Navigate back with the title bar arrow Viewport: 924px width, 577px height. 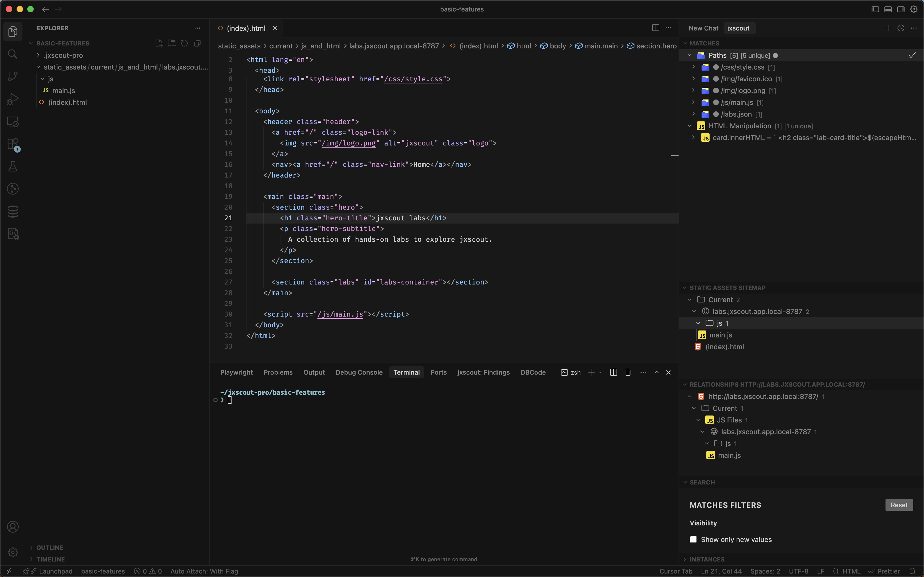coord(45,9)
